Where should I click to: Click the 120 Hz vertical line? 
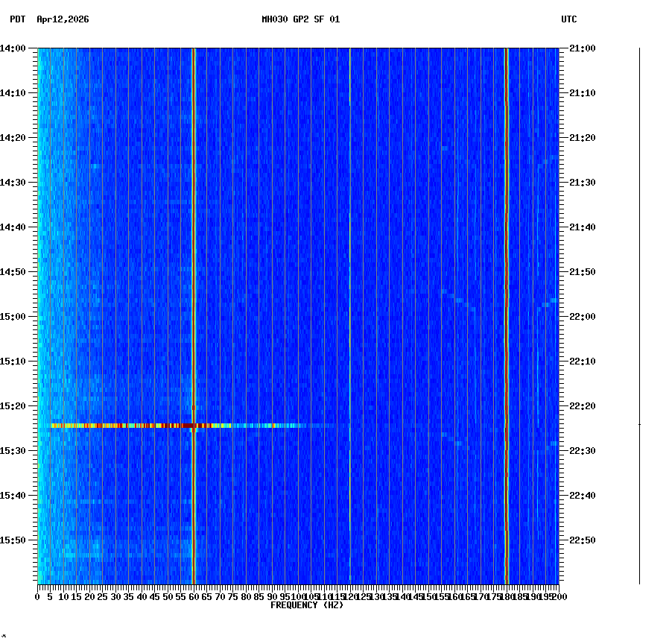(x=349, y=298)
